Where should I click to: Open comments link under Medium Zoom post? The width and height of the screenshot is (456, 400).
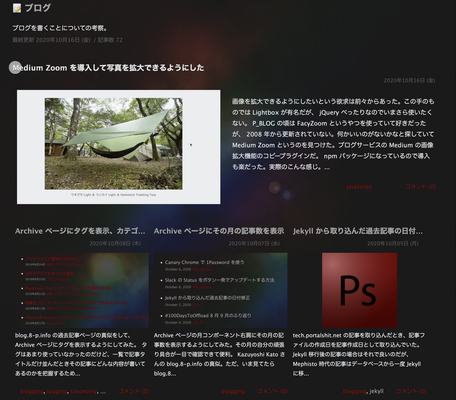420,187
